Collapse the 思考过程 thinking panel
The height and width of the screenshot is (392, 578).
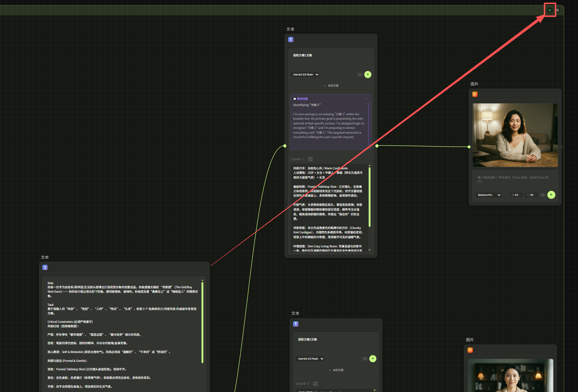pos(366,99)
